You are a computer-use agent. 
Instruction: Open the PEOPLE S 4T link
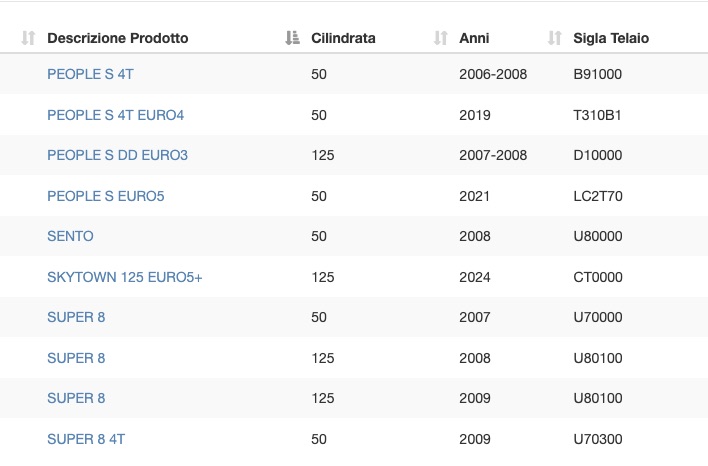pyautogui.click(x=90, y=74)
